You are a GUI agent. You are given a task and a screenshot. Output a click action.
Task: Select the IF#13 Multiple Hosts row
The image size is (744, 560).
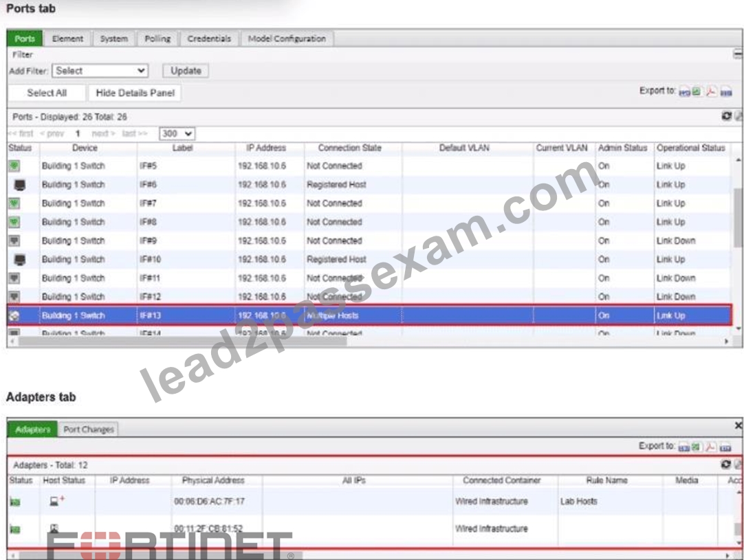(x=369, y=315)
